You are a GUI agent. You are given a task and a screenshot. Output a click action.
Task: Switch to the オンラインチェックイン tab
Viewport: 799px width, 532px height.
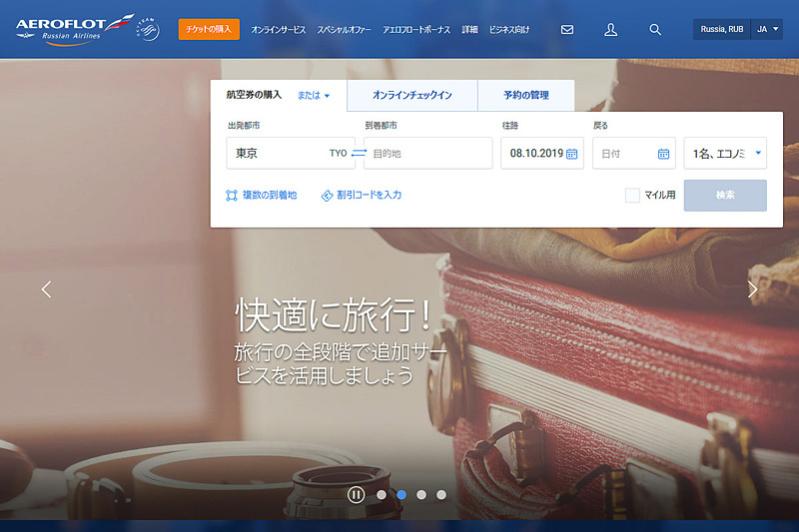click(x=412, y=95)
